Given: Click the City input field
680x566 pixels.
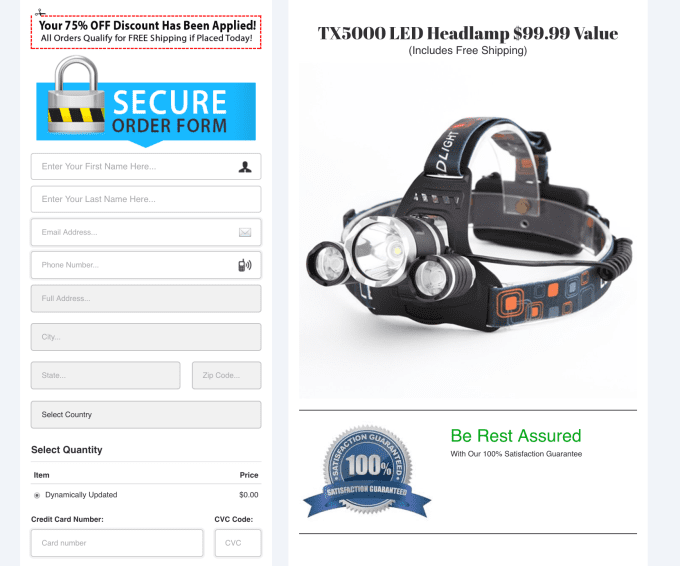Looking at the screenshot, I should [x=146, y=337].
